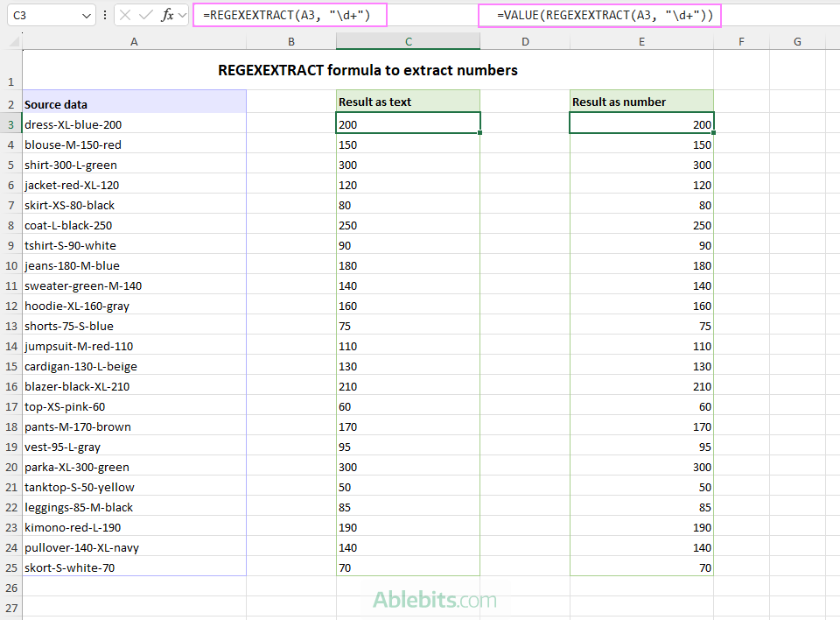This screenshot has height=620, width=840.
Task: Select the Select All corner triangle
Action: click(x=15, y=41)
